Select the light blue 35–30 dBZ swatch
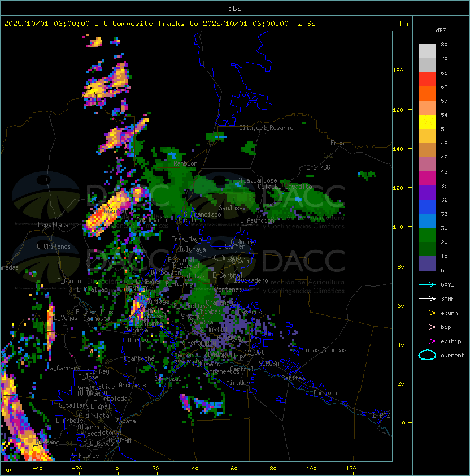Viewport: 470px width, 476px height. [427, 220]
